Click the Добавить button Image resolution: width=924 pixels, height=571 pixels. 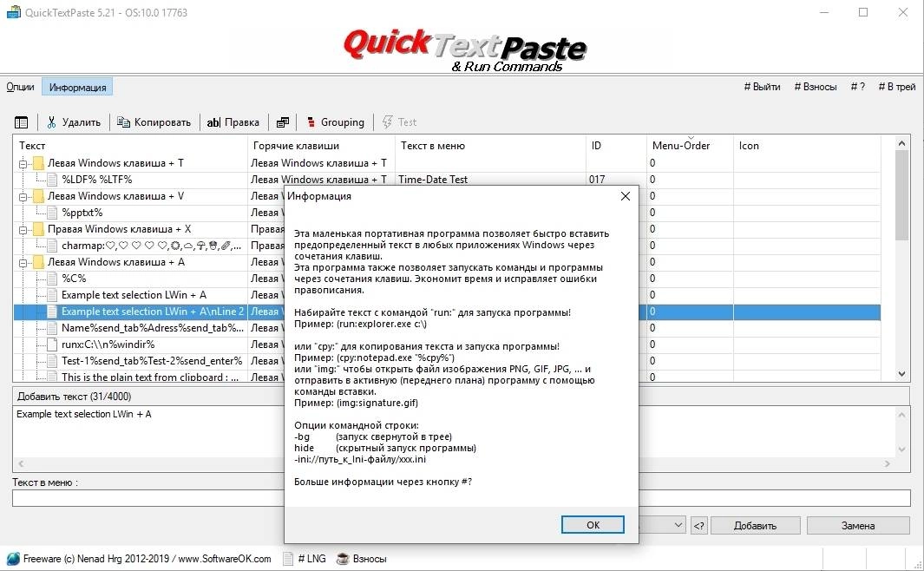(755, 526)
